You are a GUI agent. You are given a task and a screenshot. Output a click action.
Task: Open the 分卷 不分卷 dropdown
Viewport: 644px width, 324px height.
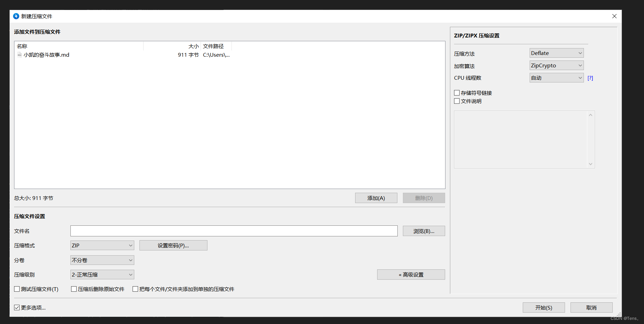pos(102,260)
